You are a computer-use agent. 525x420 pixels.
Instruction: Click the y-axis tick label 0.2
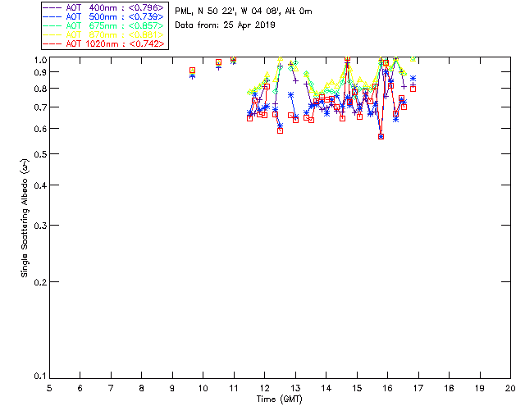tap(39, 281)
